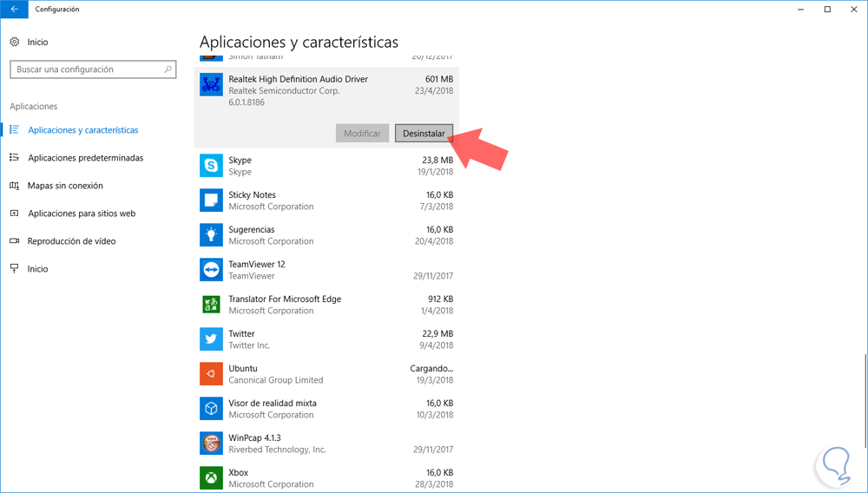Select the WinPcap 4.1.3 icon
Screen dimensions: 868x493
pyautogui.click(x=211, y=444)
